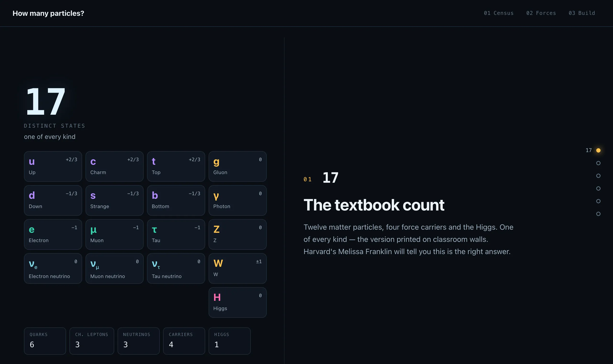Select the Tau neutrino card
The image size is (613, 364).
pos(176,268)
